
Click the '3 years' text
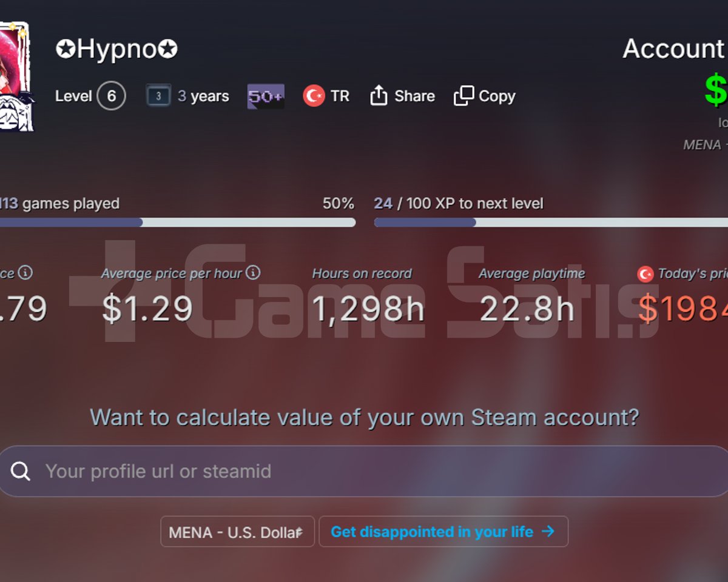203,96
